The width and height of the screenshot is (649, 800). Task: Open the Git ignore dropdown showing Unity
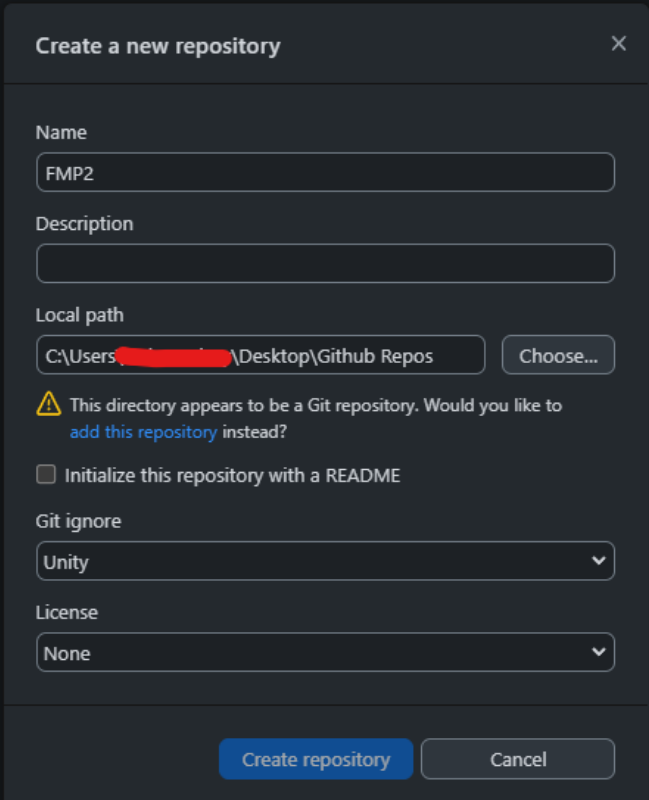tap(326, 561)
